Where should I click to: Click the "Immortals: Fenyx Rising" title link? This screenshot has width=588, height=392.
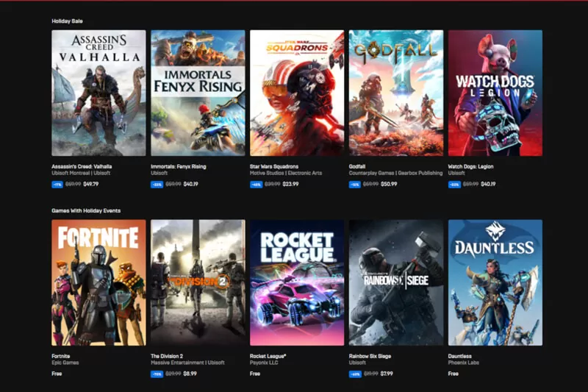(179, 166)
